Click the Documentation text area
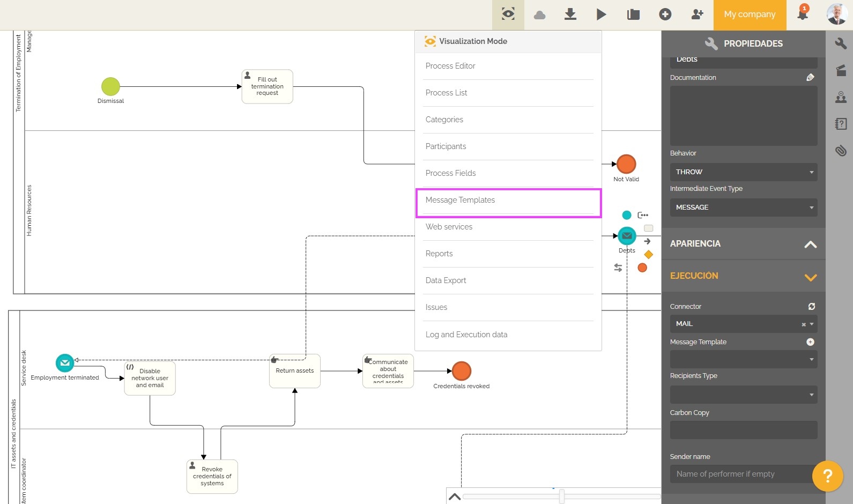The image size is (853, 504). (x=743, y=115)
